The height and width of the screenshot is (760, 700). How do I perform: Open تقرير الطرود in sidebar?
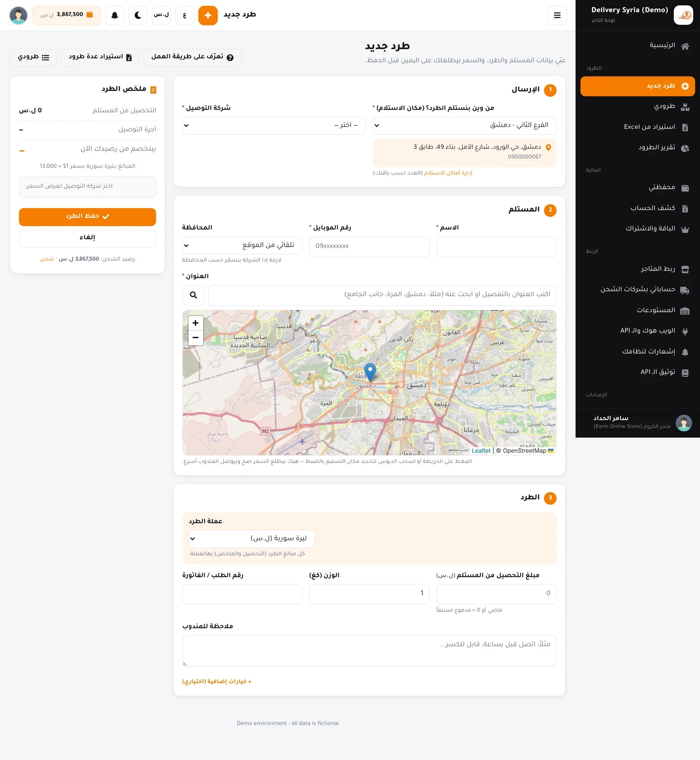(x=638, y=148)
